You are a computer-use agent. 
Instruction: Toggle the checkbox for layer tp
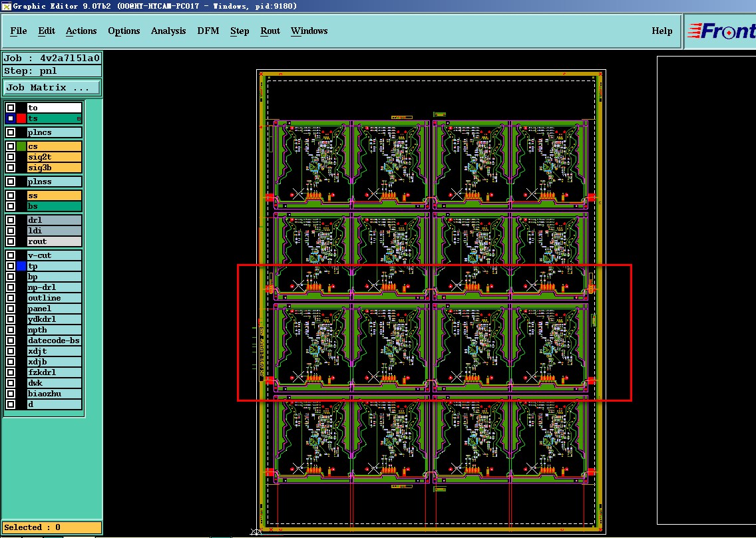pos(11,266)
